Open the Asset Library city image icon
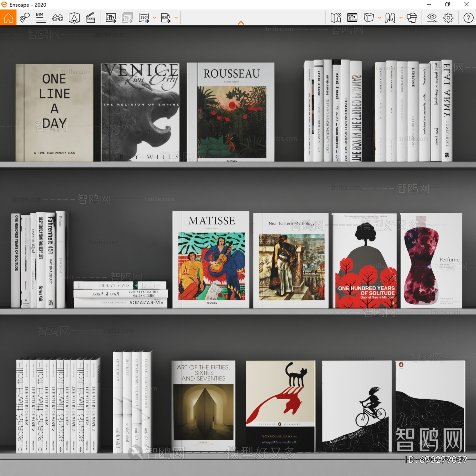 [x=352, y=18]
